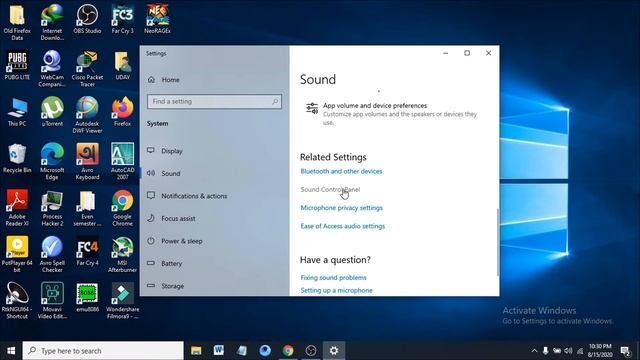Open the Recycle Bin

(17, 158)
